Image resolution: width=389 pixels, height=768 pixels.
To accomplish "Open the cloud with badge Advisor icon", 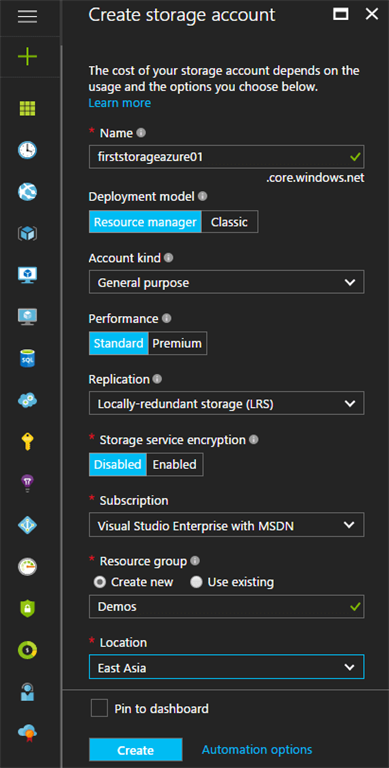I will pos(27,733).
